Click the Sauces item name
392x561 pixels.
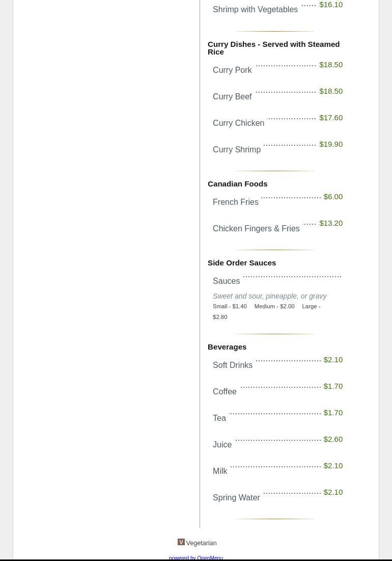coord(226,281)
